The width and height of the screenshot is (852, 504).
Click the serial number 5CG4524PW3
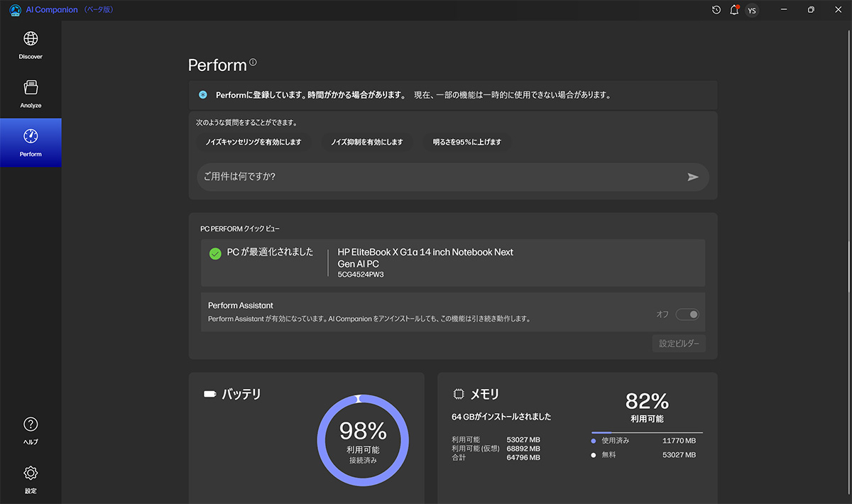(361, 275)
